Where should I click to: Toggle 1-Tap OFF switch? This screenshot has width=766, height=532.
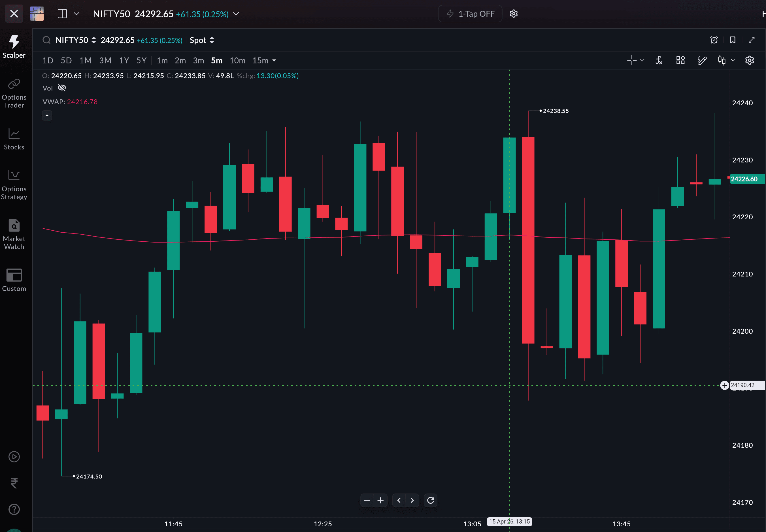470,14
